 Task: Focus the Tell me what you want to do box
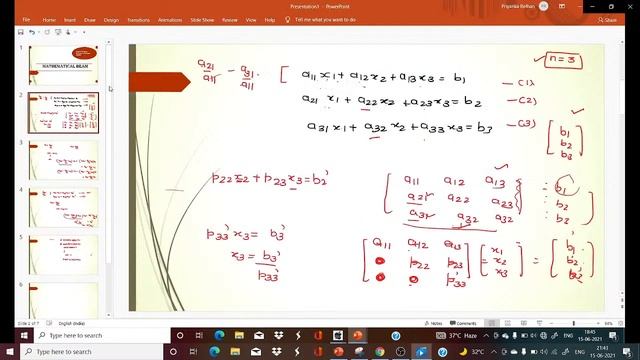click(325, 20)
